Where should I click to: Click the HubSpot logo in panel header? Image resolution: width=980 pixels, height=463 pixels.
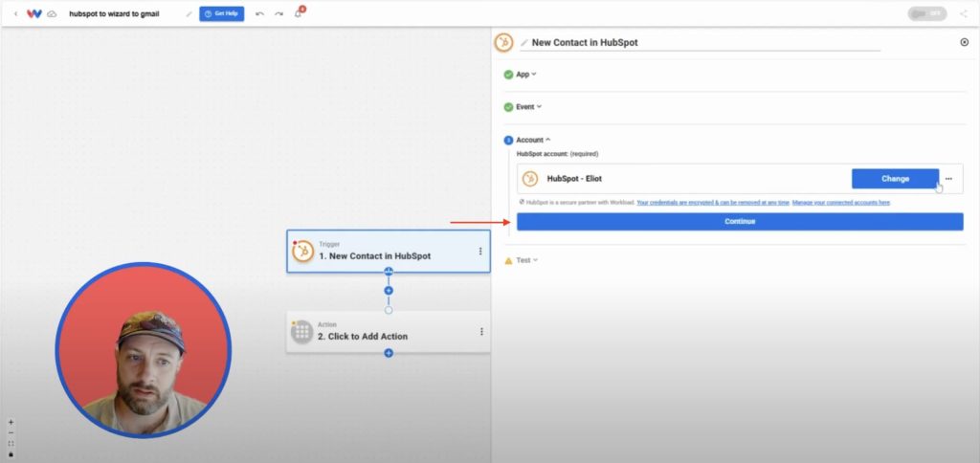click(503, 42)
